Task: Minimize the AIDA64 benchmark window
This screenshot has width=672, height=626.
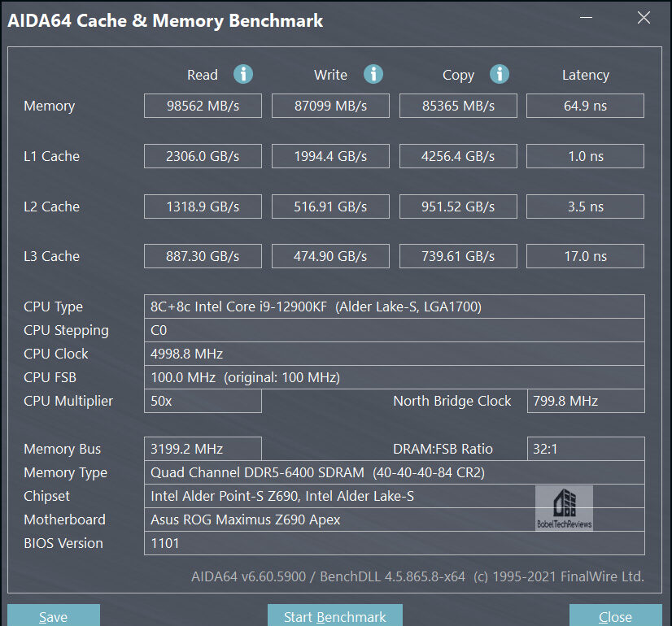Action: point(586,18)
